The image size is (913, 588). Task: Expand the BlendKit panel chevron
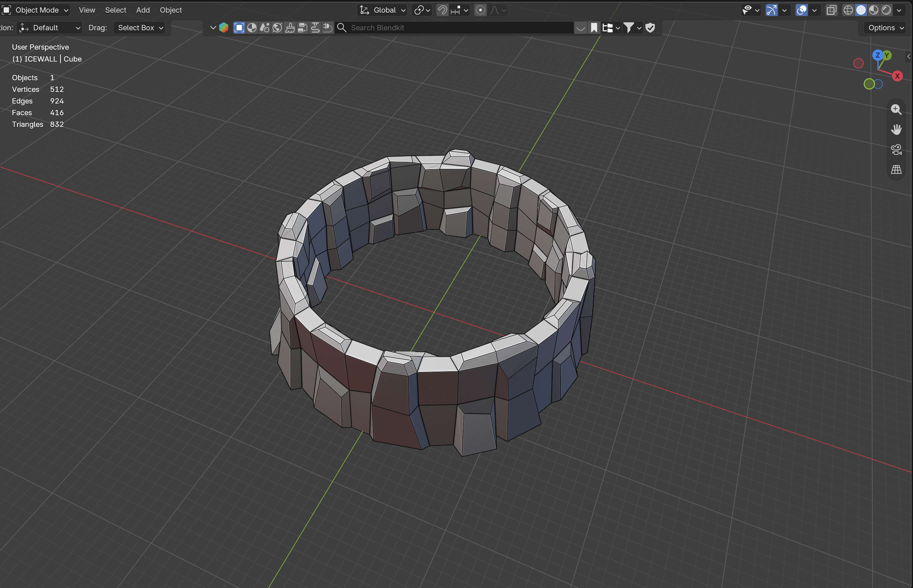tap(213, 28)
